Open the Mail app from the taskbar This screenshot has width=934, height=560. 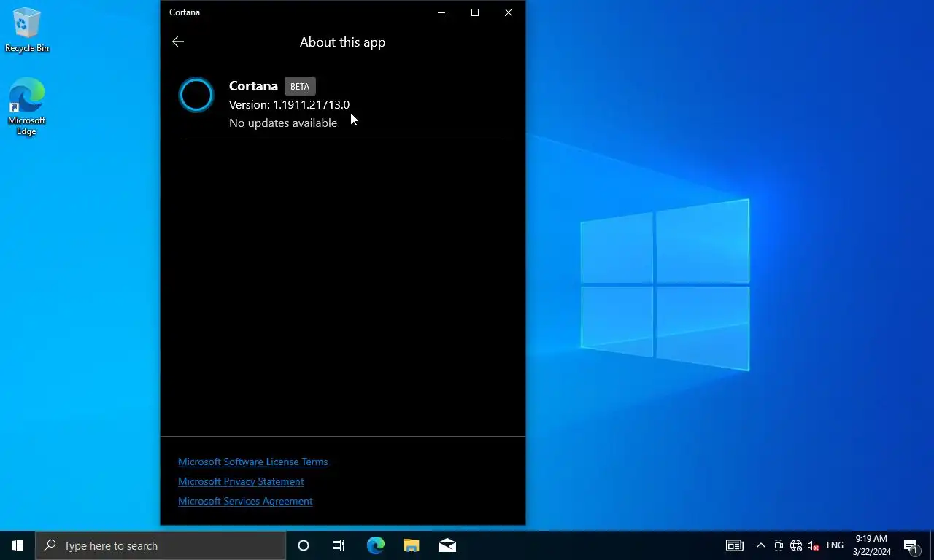447,545
